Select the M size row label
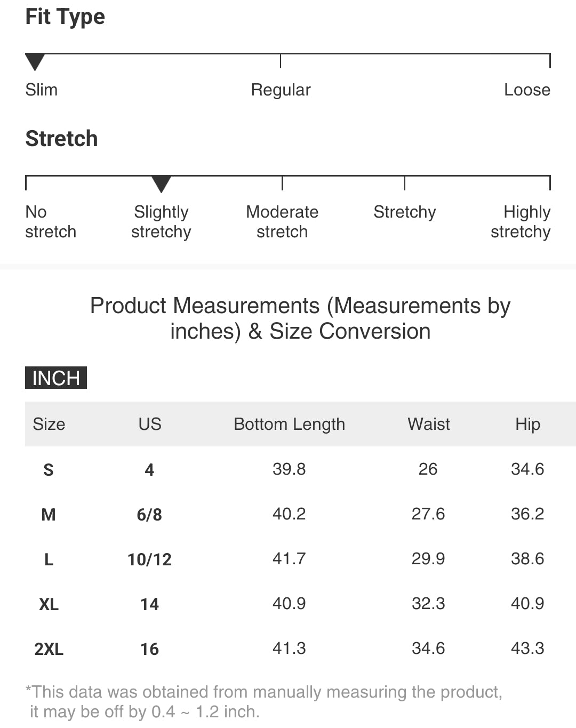Viewport: 576px width, 728px height. click(49, 515)
